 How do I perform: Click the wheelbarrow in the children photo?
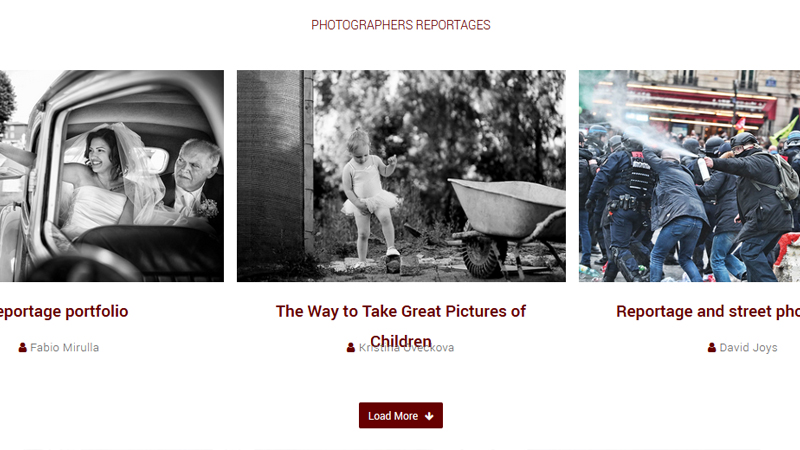(x=508, y=224)
